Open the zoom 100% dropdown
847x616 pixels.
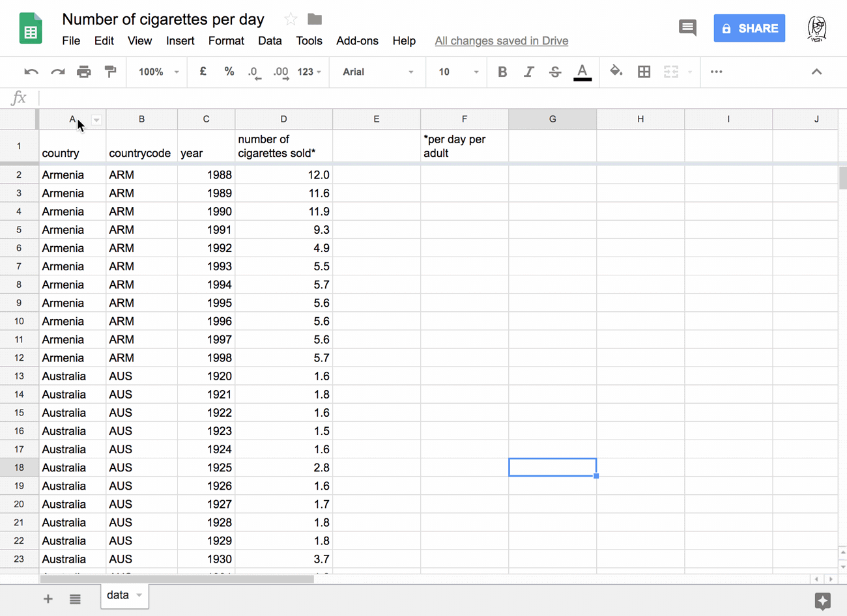coord(158,72)
